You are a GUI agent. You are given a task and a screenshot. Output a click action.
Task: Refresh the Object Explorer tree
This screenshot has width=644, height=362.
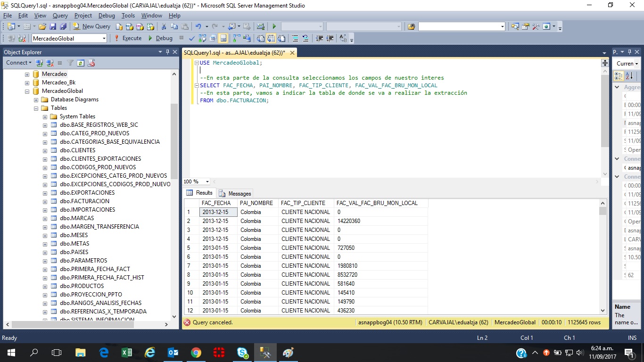81,63
